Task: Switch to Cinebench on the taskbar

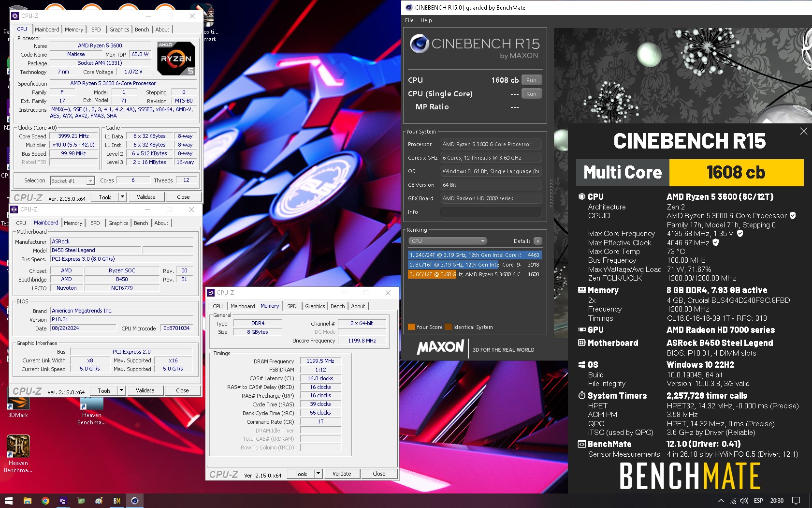Action: [x=135, y=501]
